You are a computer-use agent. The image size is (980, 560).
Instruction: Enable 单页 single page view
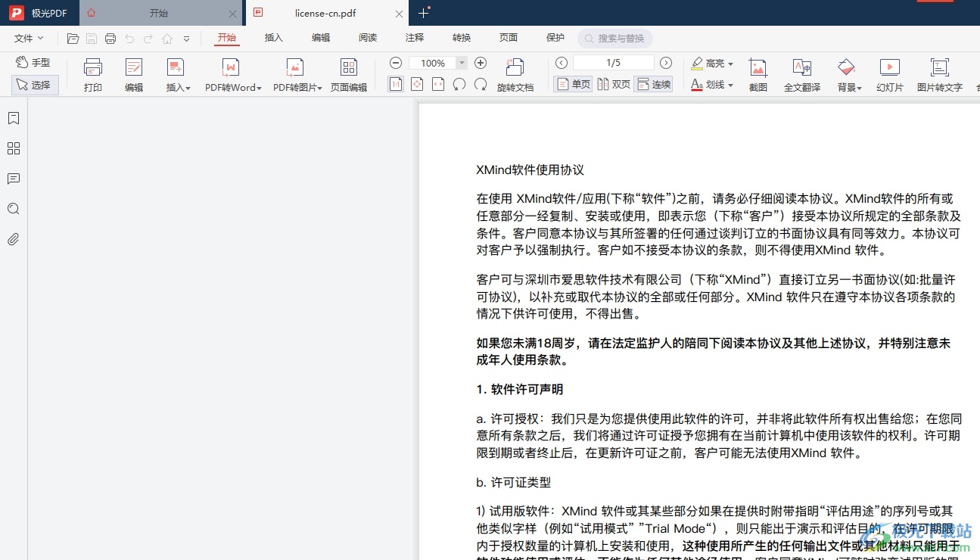(x=573, y=84)
